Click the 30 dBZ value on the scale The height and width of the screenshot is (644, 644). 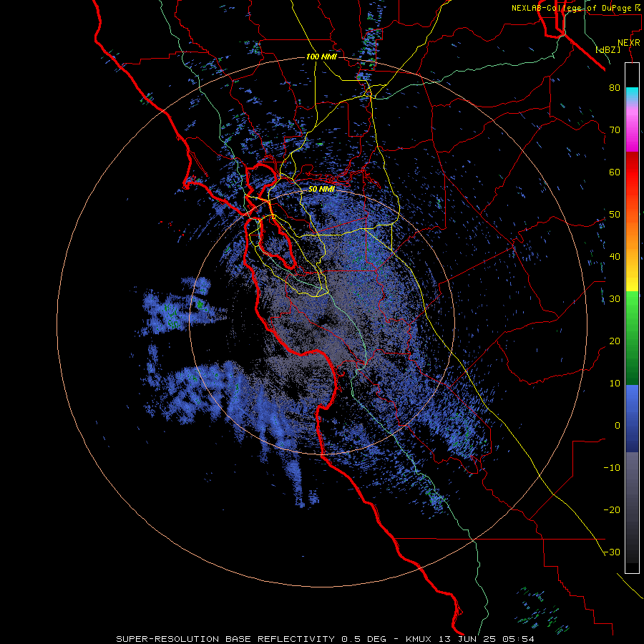point(615,299)
